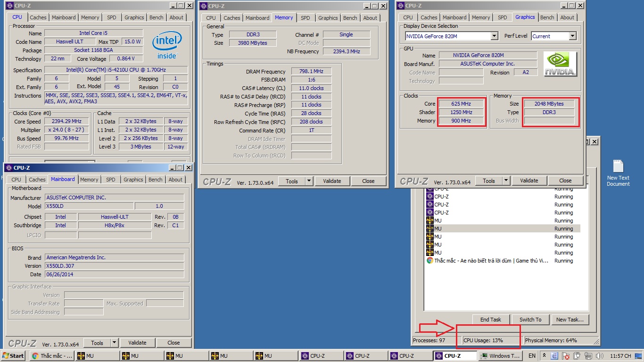Viewport: 644px width, 362px height.
Task: Click NB Frequency value 2394.3 MHz
Action: click(347, 51)
